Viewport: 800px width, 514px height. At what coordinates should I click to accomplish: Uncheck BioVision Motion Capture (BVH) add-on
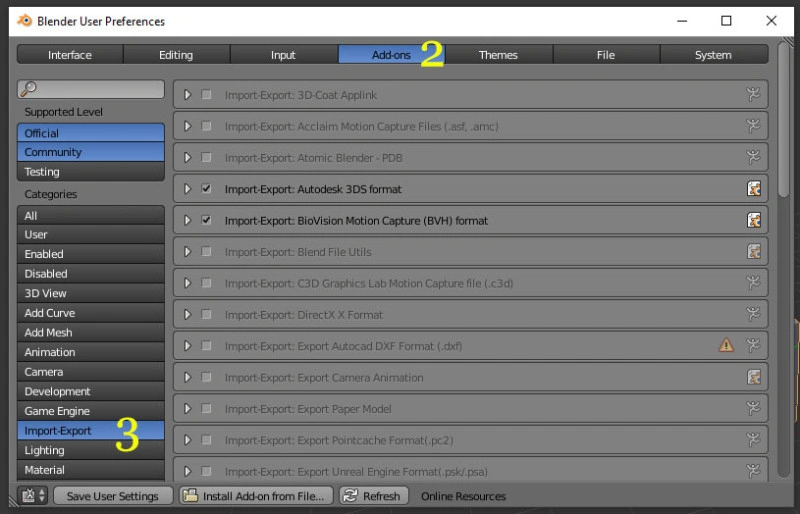click(x=206, y=220)
